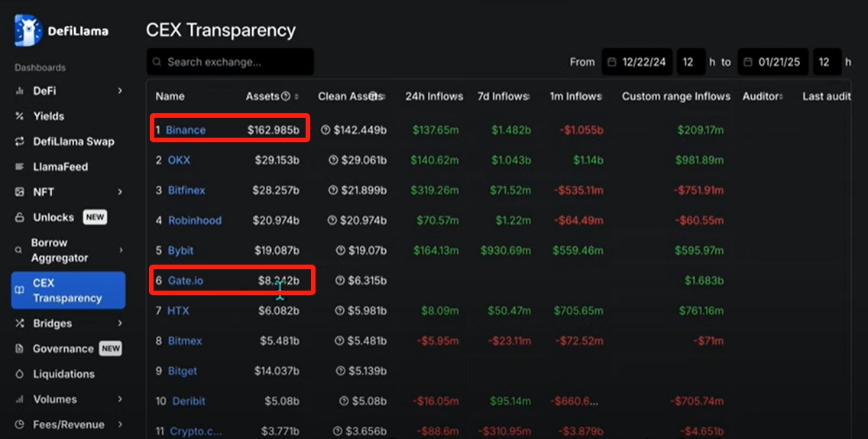Select the CEX Transparency menu item

[68, 291]
